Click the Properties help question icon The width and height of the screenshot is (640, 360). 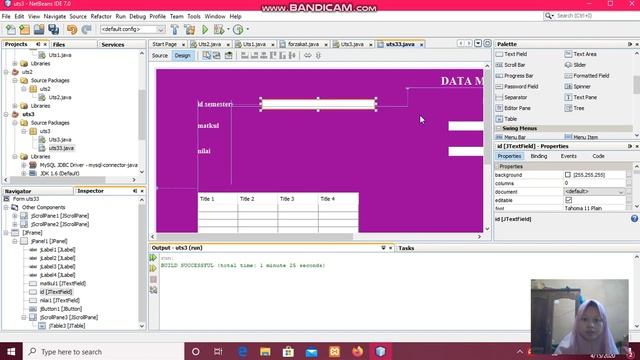click(634, 219)
